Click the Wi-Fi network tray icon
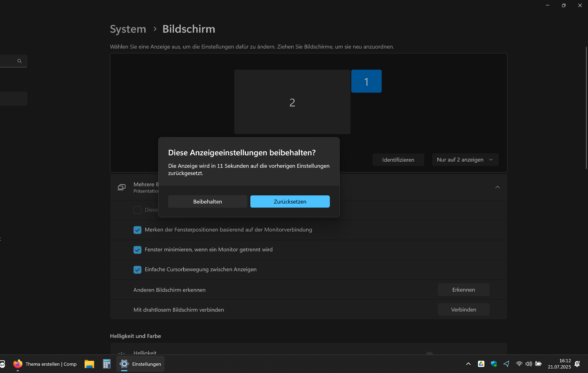The width and height of the screenshot is (588, 373). (519, 364)
